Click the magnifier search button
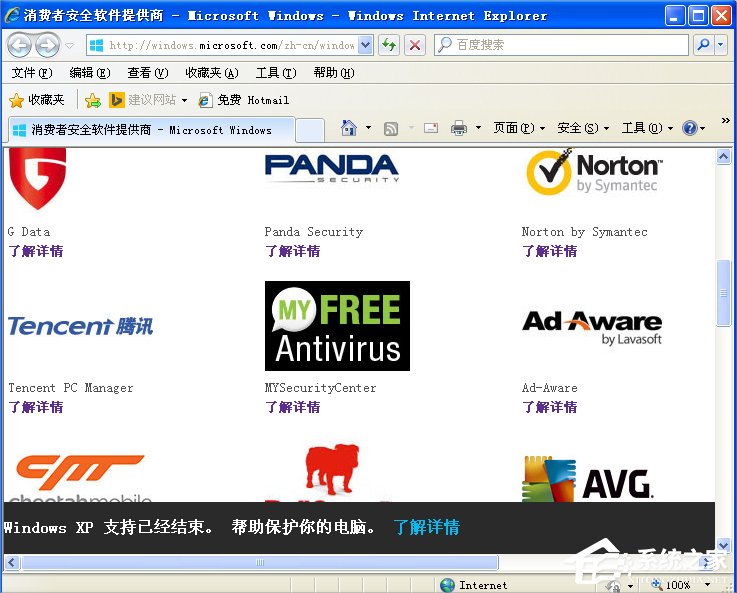This screenshot has width=737, height=593. pyautogui.click(x=703, y=45)
